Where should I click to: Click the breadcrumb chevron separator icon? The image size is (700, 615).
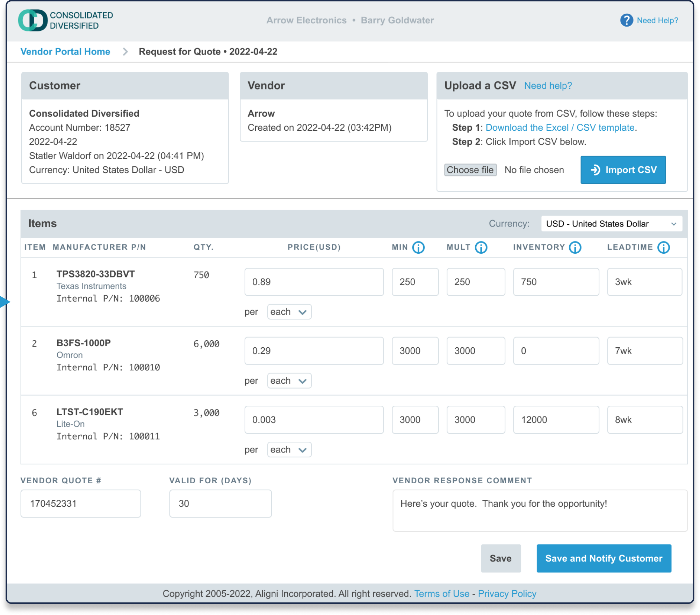125,52
